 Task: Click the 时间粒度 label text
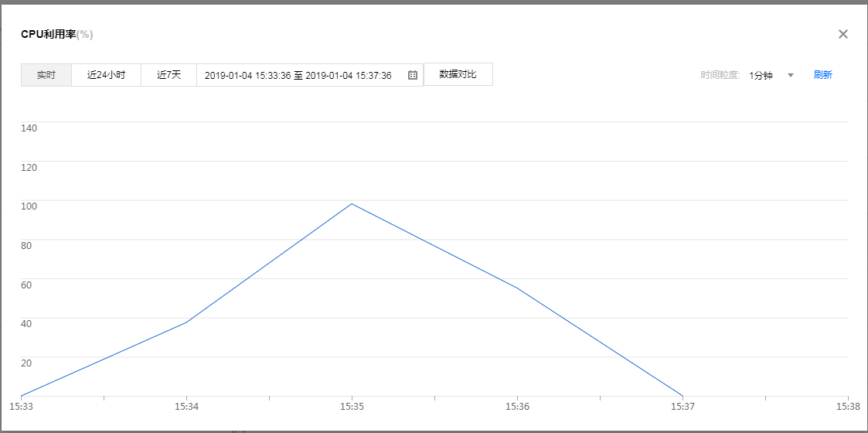pyautogui.click(x=720, y=75)
